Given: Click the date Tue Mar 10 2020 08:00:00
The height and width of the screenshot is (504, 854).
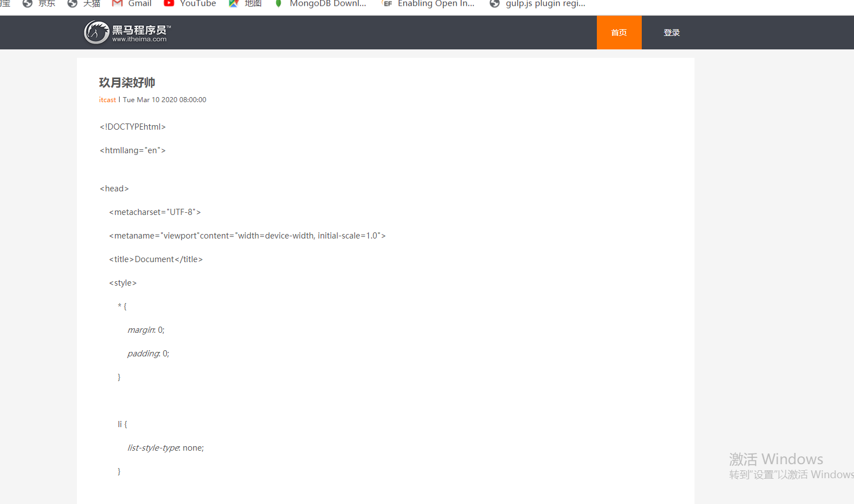Looking at the screenshot, I should coord(165,100).
